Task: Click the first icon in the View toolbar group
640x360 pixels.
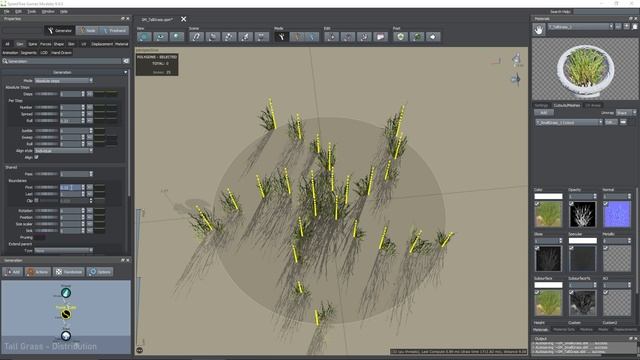Action: click(144, 37)
